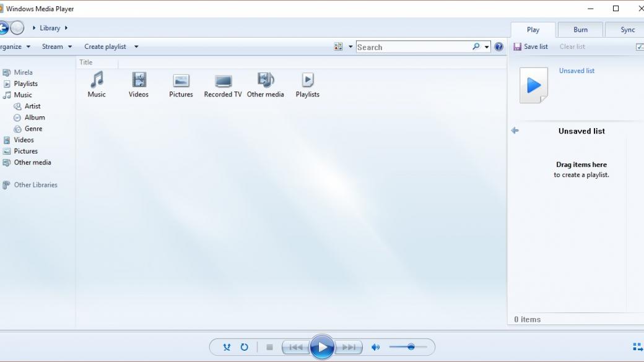Select Genre under Music

[x=33, y=129]
